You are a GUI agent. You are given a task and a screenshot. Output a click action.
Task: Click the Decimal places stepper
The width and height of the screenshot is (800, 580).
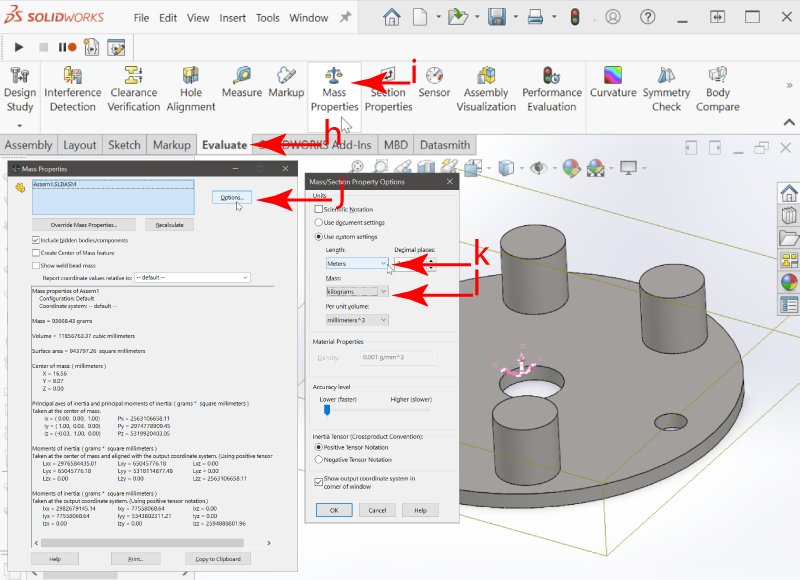tap(432, 264)
